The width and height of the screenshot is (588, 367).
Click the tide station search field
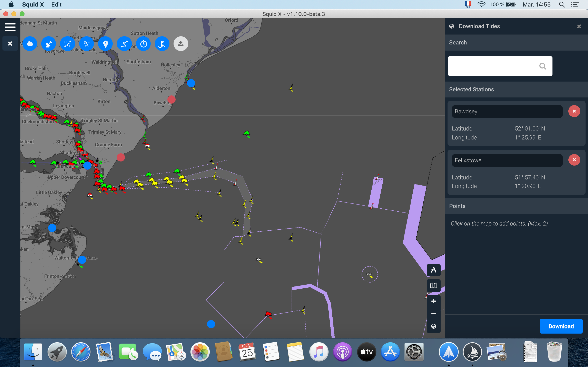[x=493, y=66]
